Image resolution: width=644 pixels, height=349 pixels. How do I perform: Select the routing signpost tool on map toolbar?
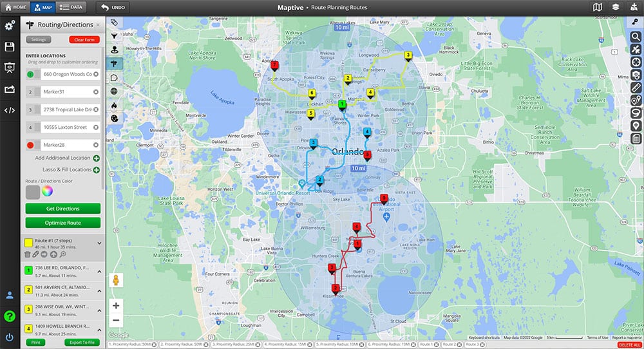[115, 64]
